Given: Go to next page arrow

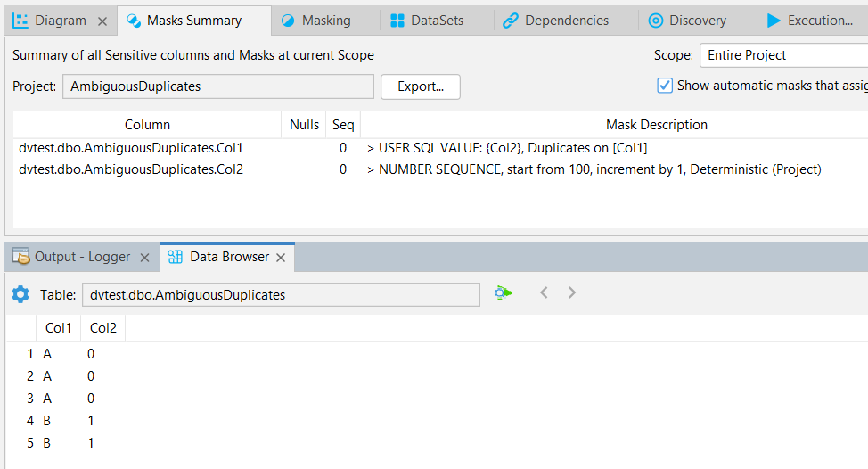Looking at the screenshot, I should [x=572, y=292].
